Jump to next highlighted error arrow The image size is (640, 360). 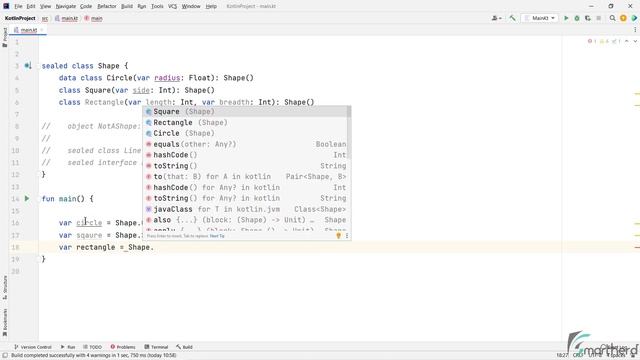click(635, 41)
